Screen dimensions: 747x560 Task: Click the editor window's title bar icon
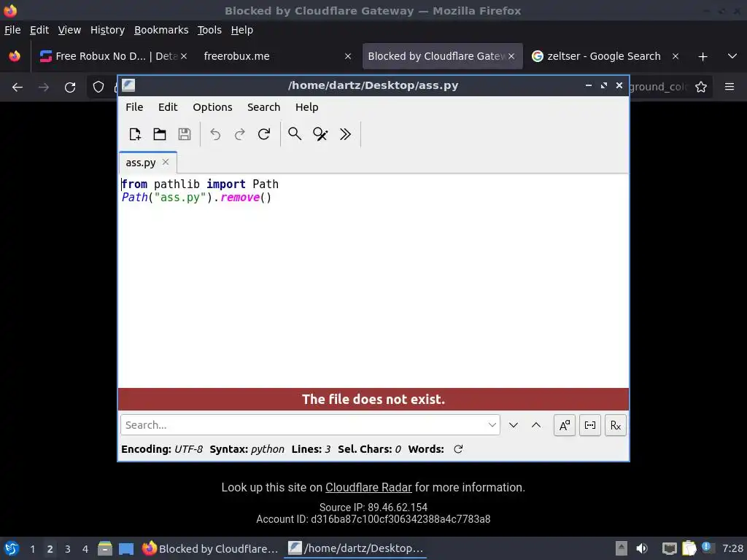tap(128, 85)
